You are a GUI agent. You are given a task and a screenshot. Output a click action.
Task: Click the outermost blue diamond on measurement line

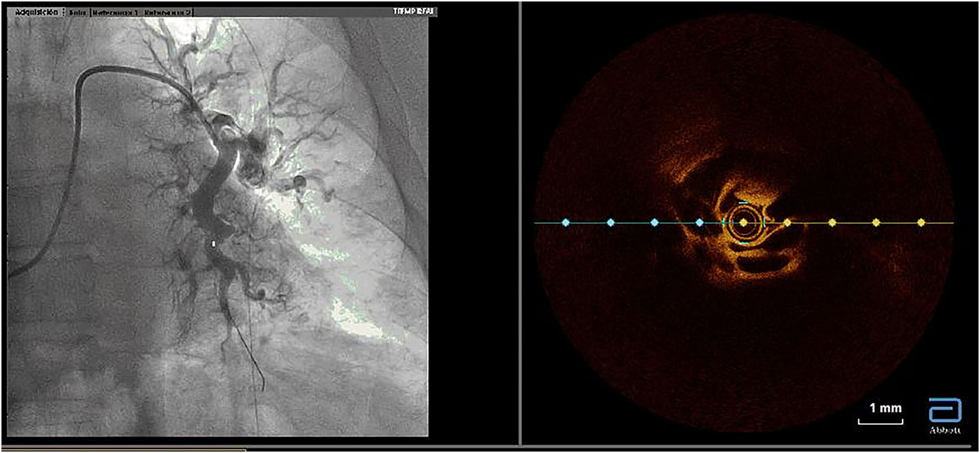(x=565, y=223)
